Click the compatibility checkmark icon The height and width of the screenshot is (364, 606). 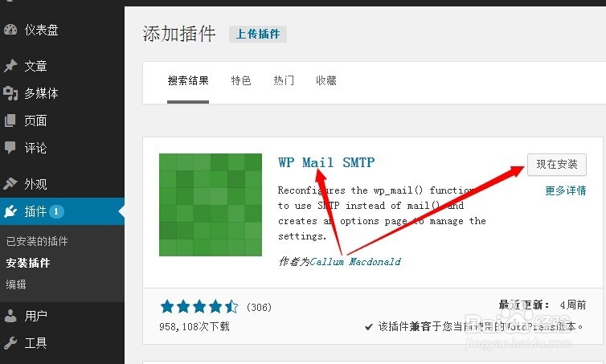point(368,327)
